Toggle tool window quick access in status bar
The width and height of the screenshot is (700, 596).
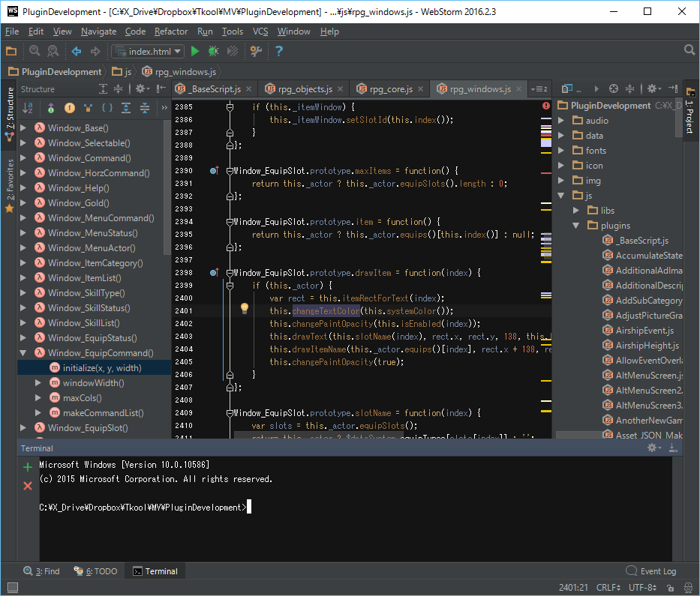[13, 588]
